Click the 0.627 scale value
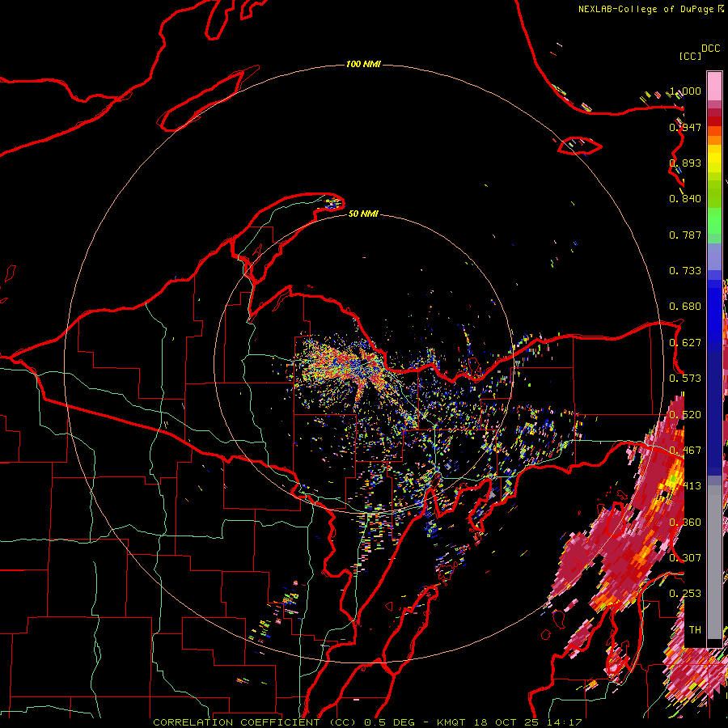 point(685,343)
